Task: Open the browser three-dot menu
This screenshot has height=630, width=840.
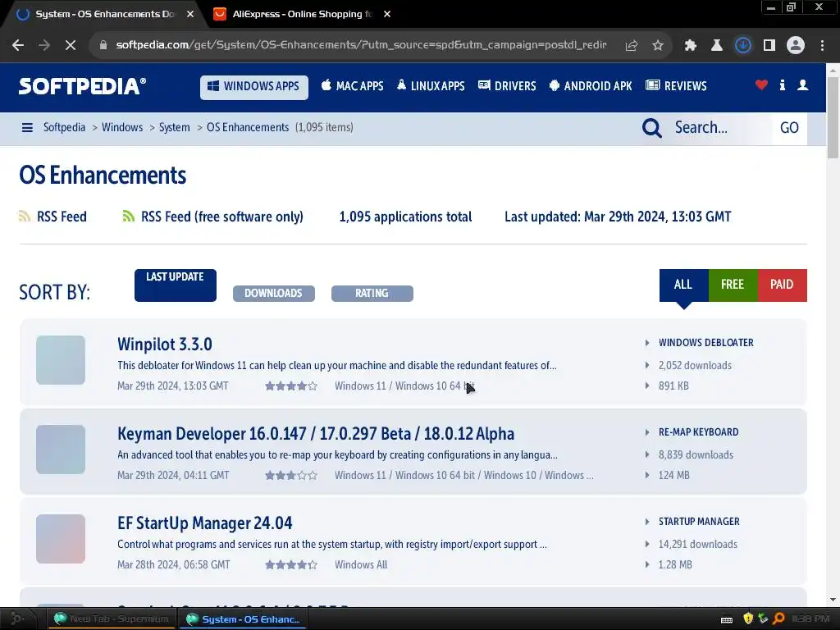Action: [x=822, y=46]
